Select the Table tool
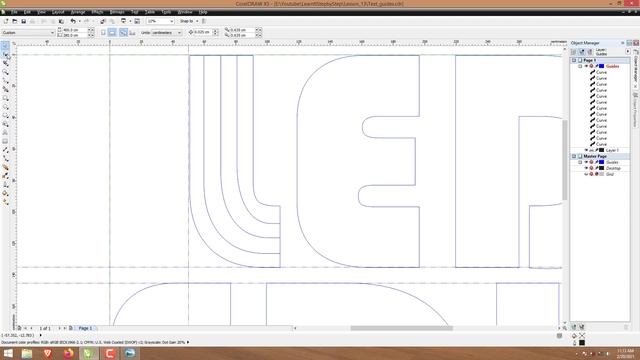This screenshot has height=360, width=640. pyautogui.click(x=5, y=142)
